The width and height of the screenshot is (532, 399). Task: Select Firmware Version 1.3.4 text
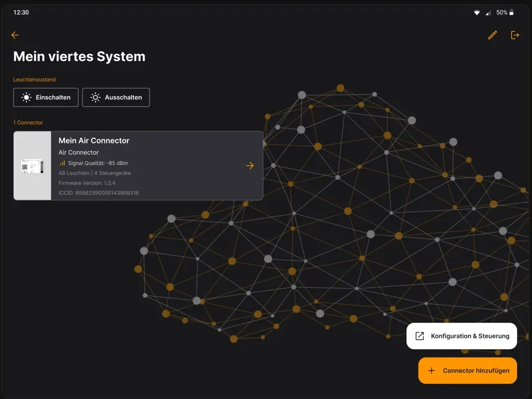pos(87,183)
